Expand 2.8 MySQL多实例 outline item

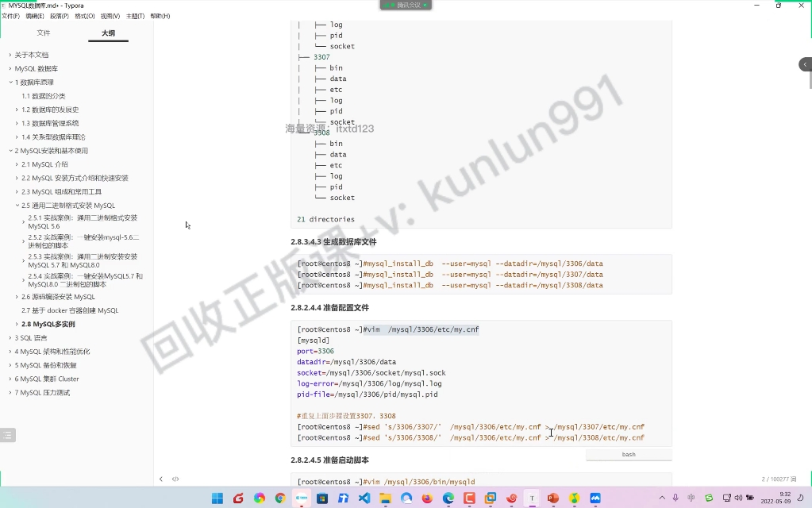click(17, 324)
